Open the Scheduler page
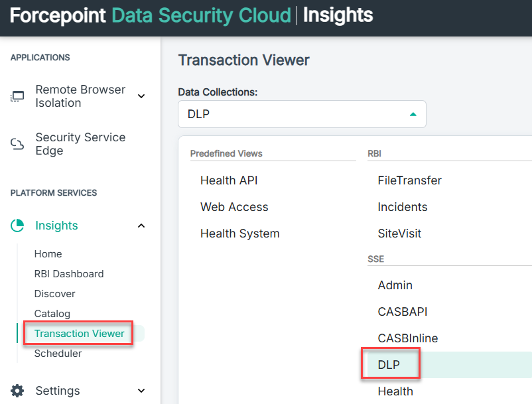 tap(58, 354)
